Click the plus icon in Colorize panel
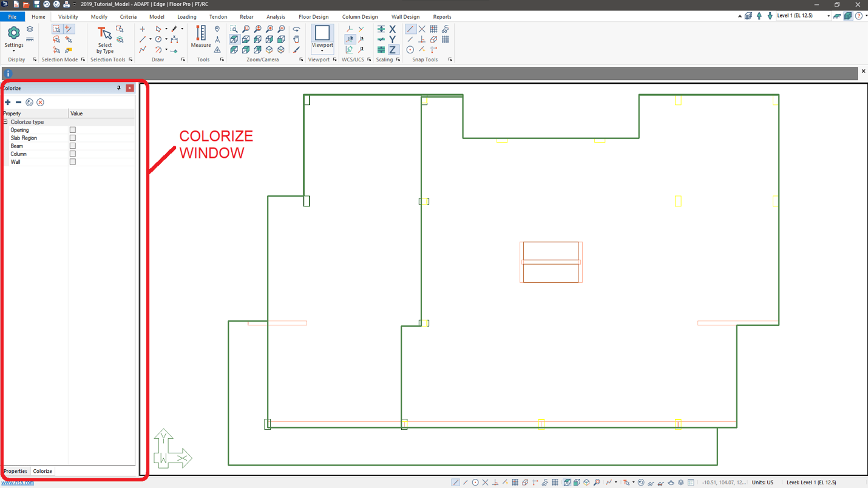 pos(8,103)
